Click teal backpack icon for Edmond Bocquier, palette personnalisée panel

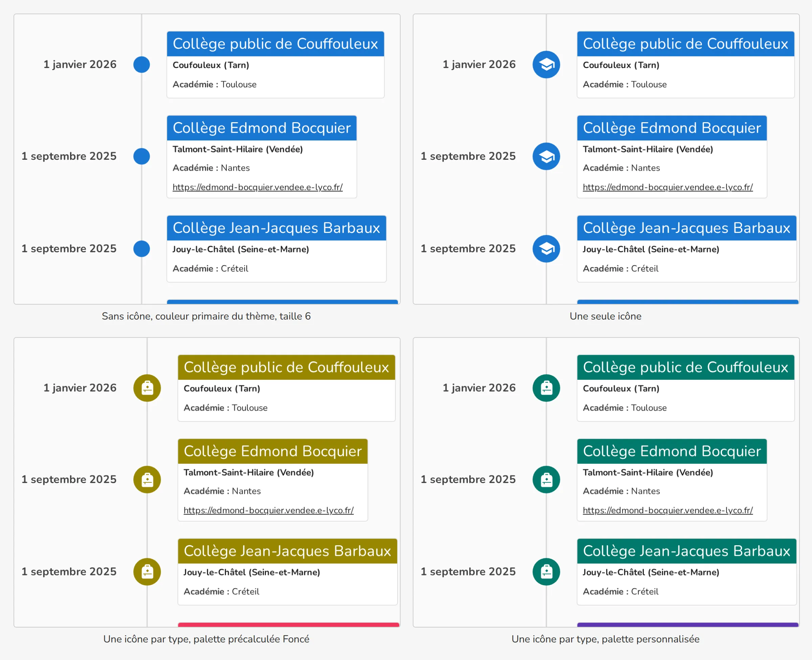tap(546, 479)
